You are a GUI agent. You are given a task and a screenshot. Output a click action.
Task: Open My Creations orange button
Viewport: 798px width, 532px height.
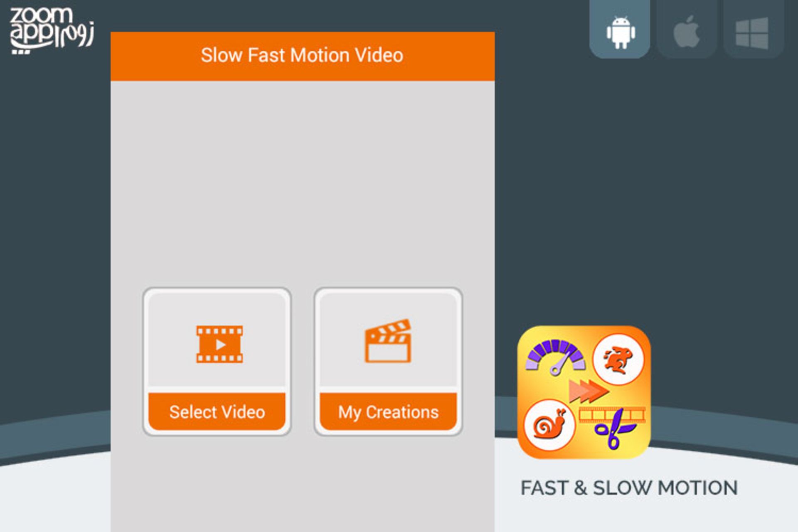(x=388, y=411)
